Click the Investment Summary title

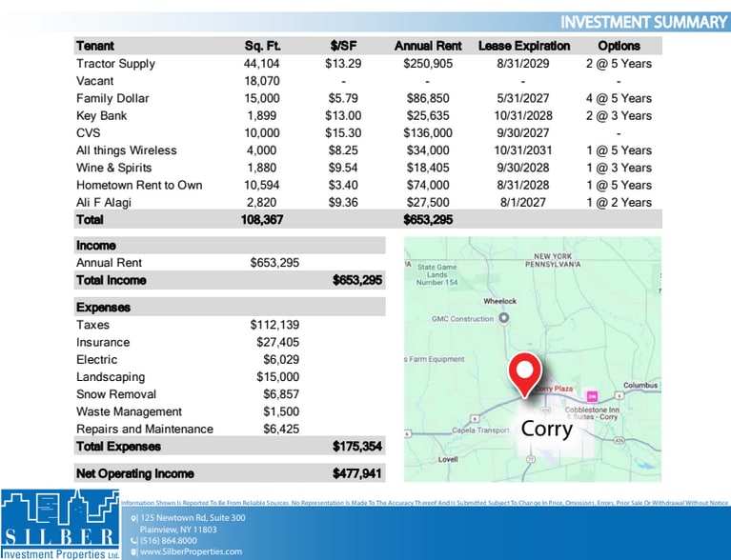coord(642,22)
